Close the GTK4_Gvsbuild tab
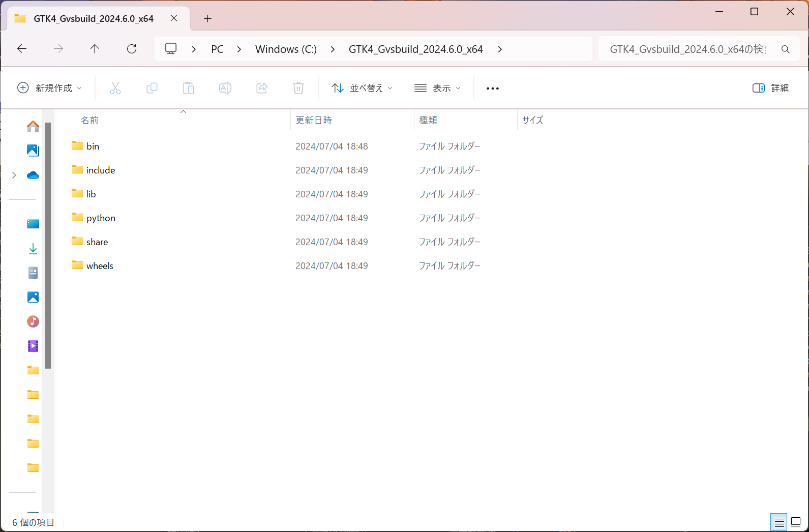Image resolution: width=809 pixels, height=532 pixels. (x=174, y=18)
